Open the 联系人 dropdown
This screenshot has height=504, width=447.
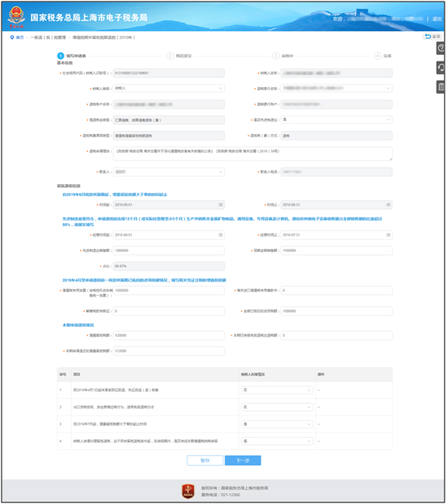pos(168,172)
